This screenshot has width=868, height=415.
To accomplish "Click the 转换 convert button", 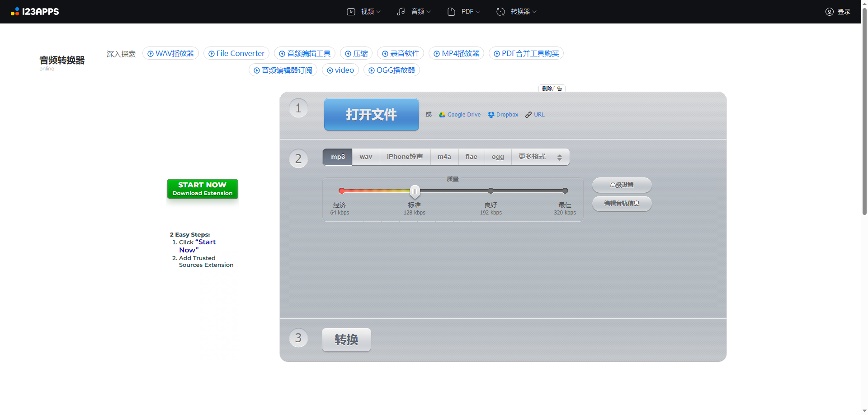I will pyautogui.click(x=346, y=340).
